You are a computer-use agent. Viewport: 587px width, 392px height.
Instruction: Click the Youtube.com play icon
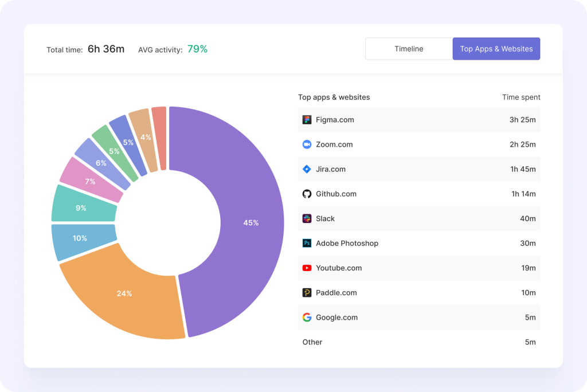[x=307, y=268]
